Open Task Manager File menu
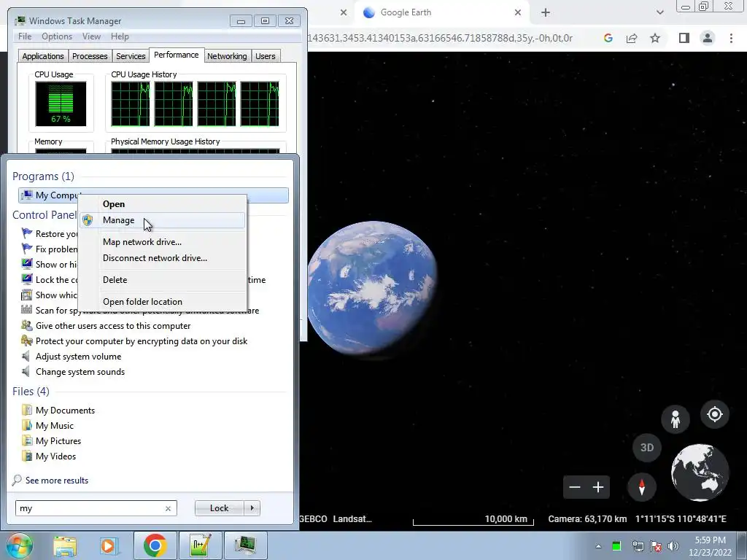747x560 pixels. [x=25, y=36]
